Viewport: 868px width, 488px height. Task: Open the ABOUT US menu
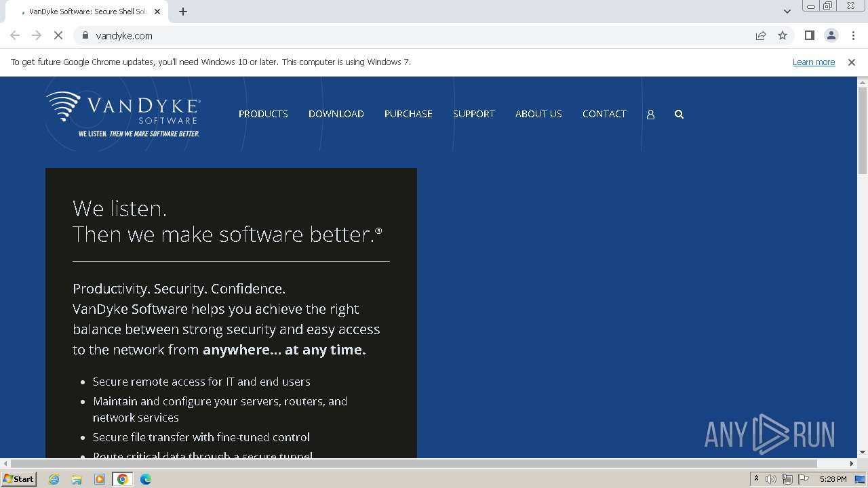538,114
